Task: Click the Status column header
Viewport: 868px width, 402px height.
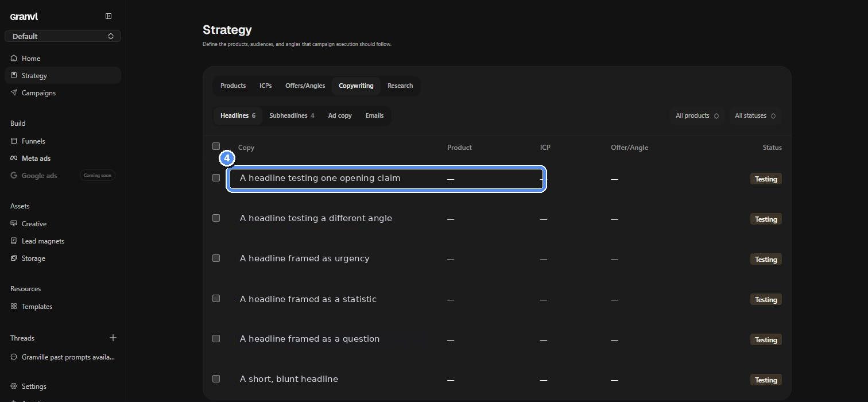Action: 772,148
